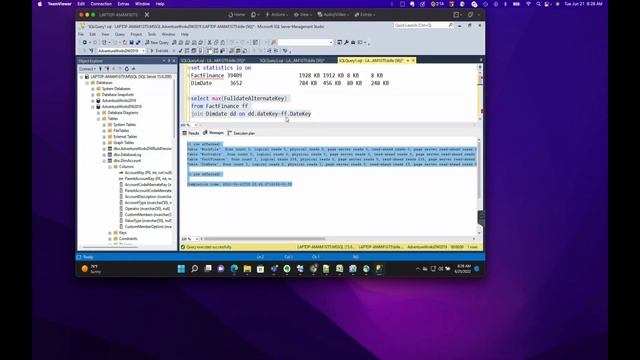Select the second SQLQuery document tab
Viewport: 640px width, 360px height.
[x=292, y=60]
